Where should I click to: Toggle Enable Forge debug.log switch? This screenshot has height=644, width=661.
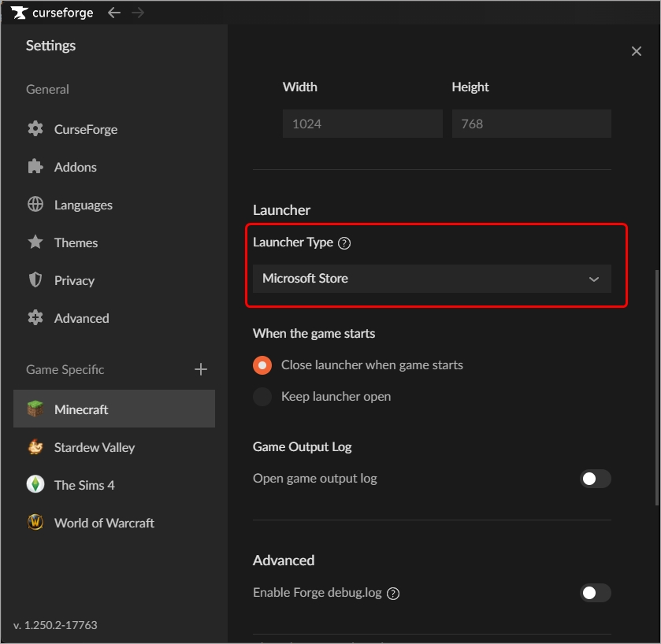595,593
